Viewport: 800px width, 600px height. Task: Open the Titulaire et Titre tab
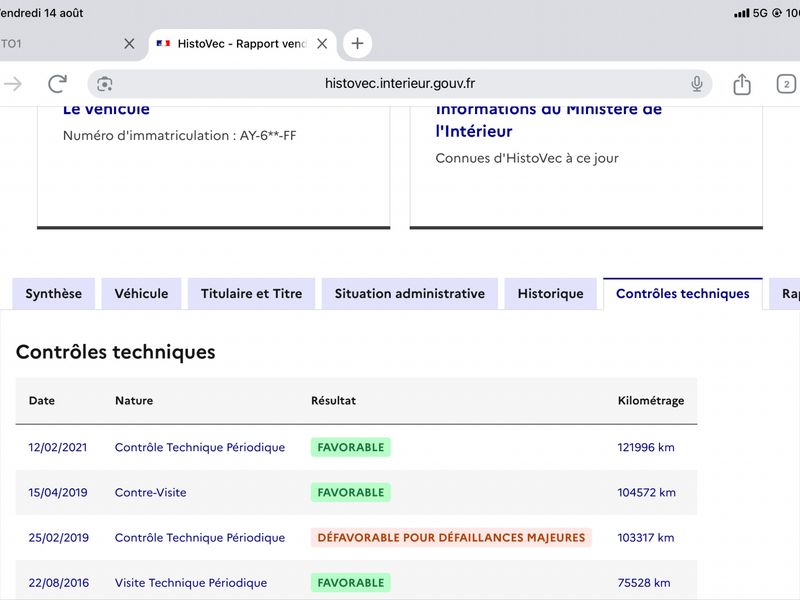[252, 293]
